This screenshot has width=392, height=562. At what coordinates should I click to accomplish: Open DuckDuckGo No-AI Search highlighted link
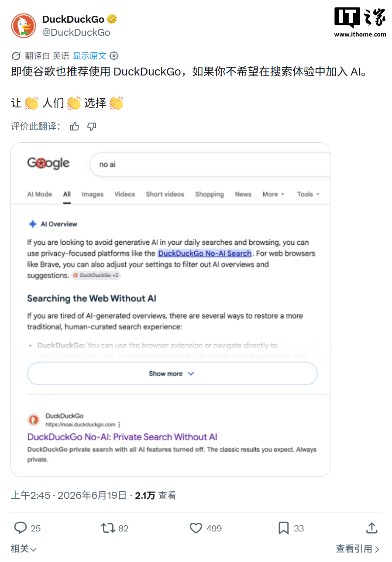(x=205, y=253)
